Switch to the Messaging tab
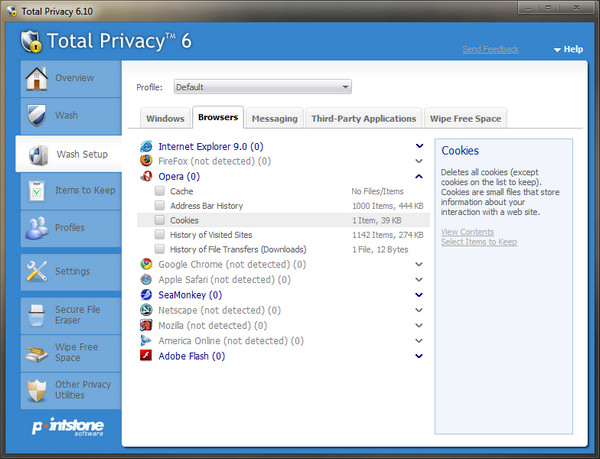The image size is (600, 459). click(274, 118)
